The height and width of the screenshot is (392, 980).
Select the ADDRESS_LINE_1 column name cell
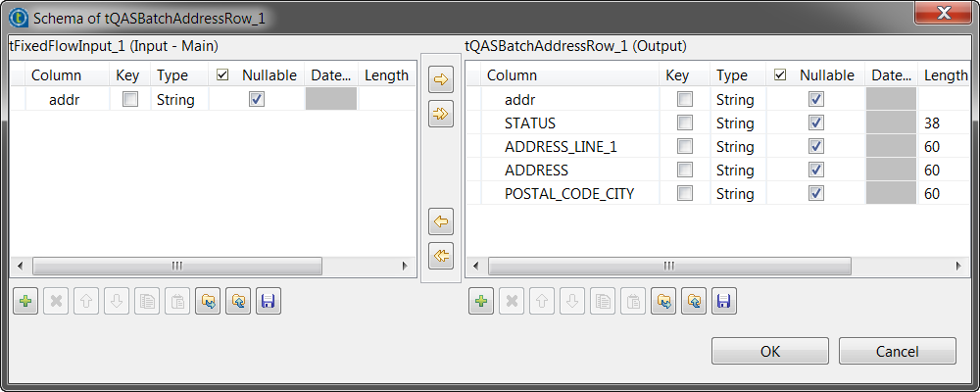tap(570, 146)
